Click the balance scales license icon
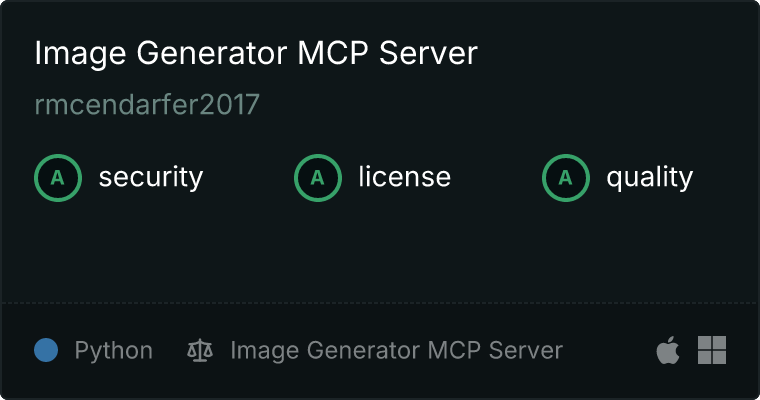 [x=200, y=351]
